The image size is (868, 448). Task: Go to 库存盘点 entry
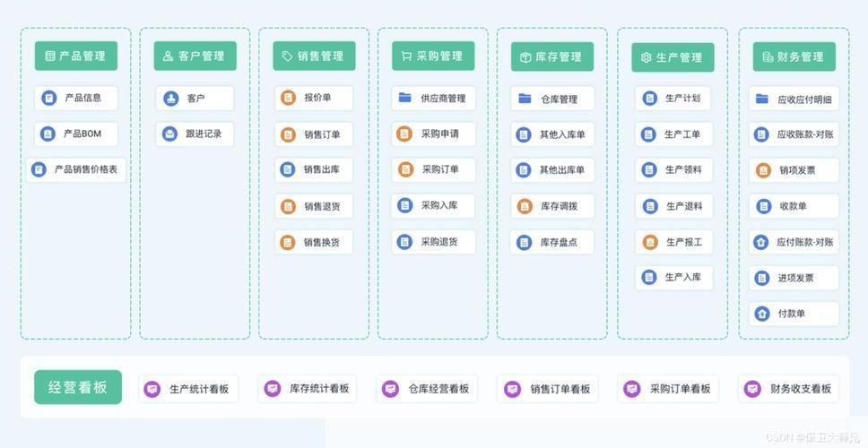(552, 242)
